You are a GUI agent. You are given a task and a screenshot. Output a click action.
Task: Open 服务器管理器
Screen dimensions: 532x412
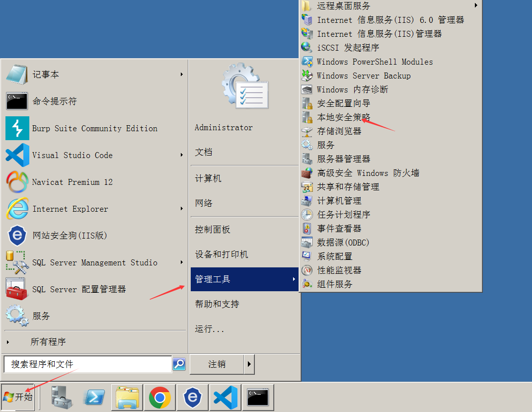(x=390, y=159)
